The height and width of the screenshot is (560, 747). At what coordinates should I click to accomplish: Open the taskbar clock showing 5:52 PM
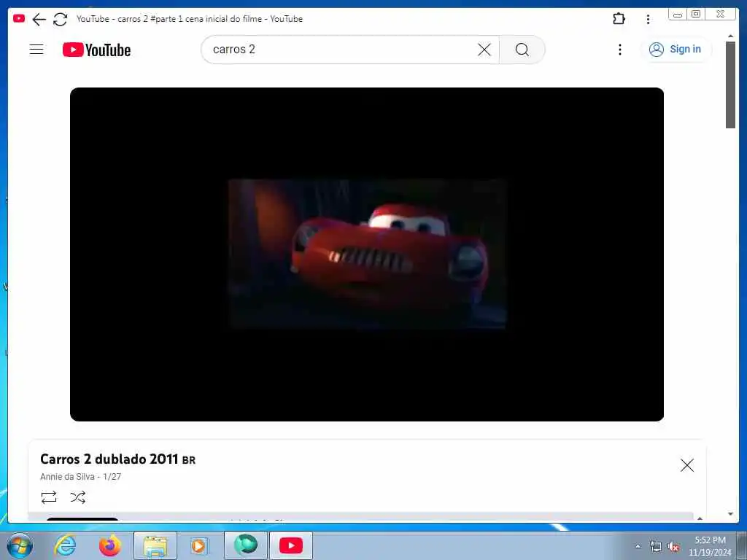710,546
